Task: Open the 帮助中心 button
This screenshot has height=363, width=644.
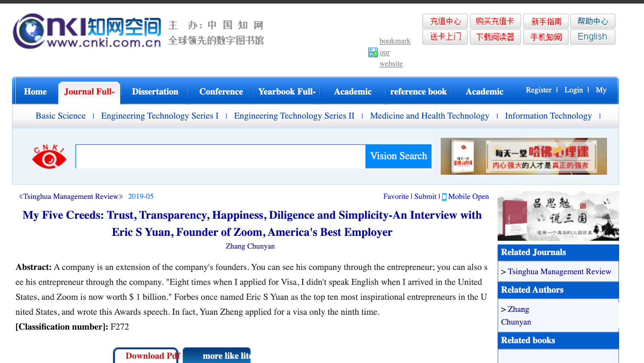Action: [x=592, y=21]
